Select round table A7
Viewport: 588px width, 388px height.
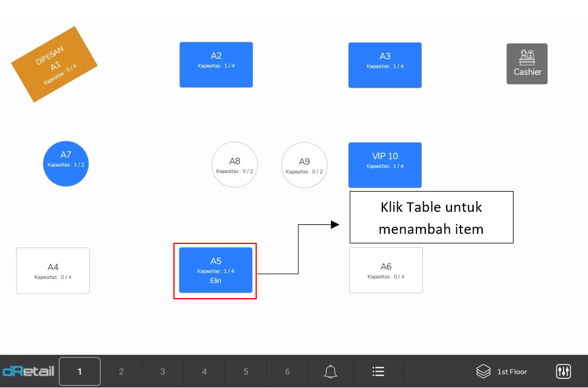point(66,164)
